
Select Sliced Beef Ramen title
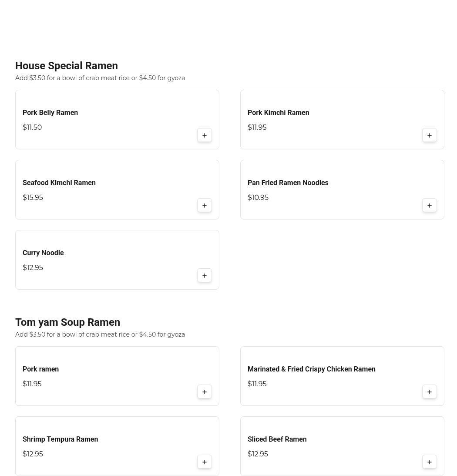(x=277, y=439)
